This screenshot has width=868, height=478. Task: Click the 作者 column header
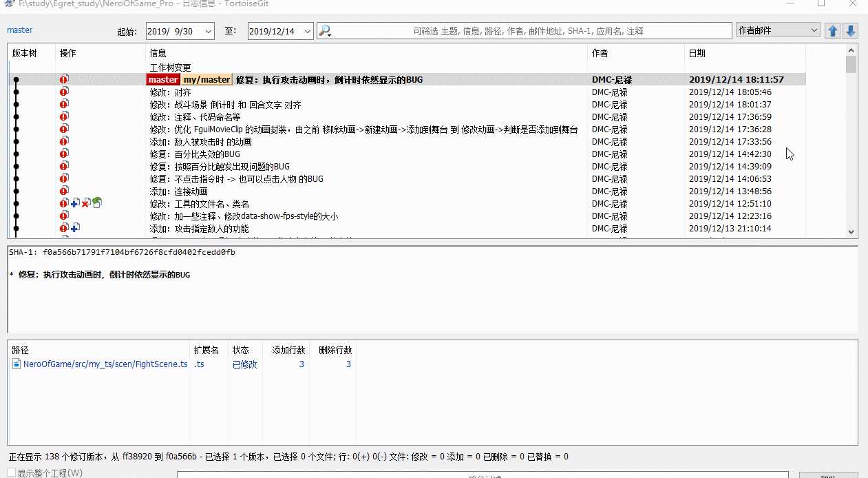click(600, 53)
